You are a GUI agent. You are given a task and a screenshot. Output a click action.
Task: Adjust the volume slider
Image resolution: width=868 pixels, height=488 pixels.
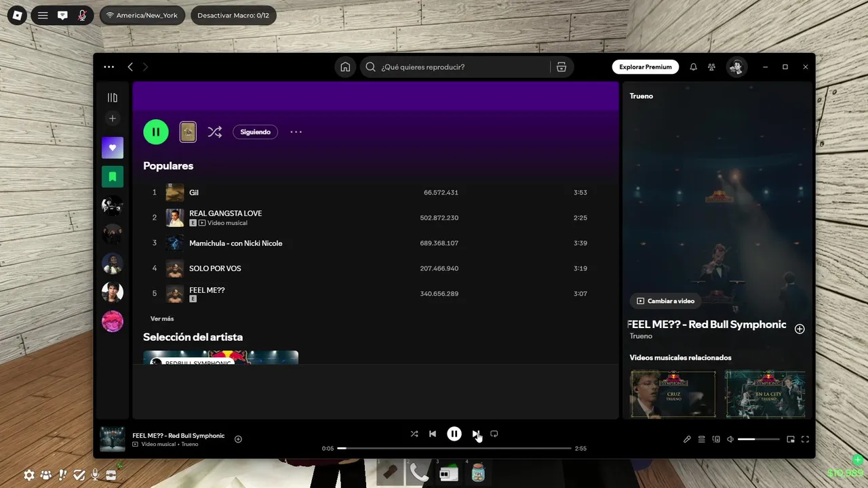(x=759, y=439)
